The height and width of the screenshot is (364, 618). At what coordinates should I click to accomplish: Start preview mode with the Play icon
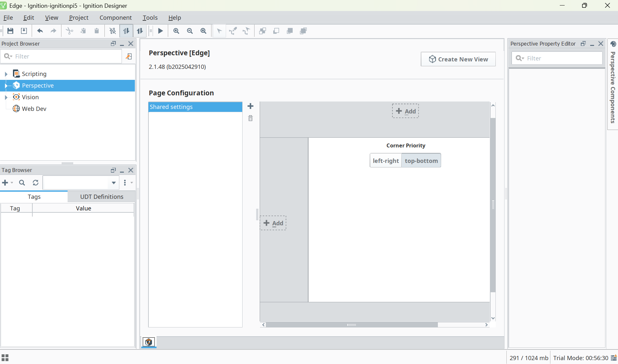pos(160,31)
